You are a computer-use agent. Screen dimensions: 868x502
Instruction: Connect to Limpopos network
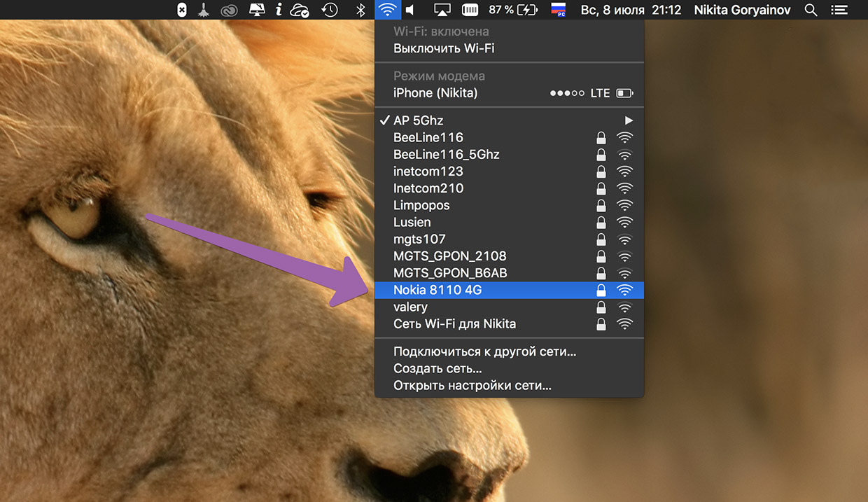coord(509,205)
